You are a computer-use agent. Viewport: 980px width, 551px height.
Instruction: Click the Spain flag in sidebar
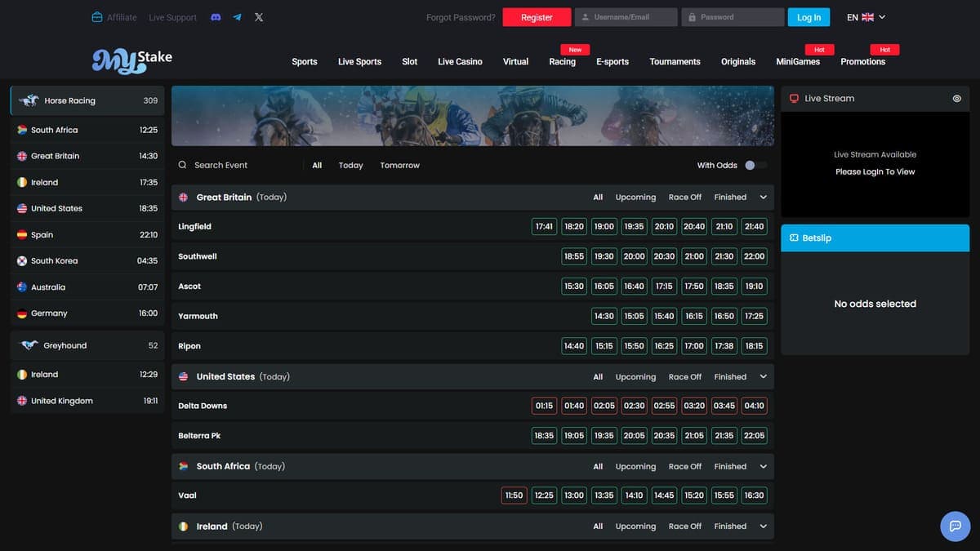[x=22, y=234]
